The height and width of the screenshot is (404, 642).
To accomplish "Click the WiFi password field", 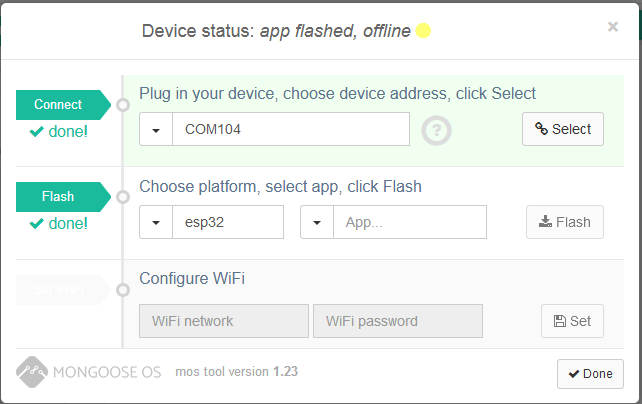I will 397,321.
